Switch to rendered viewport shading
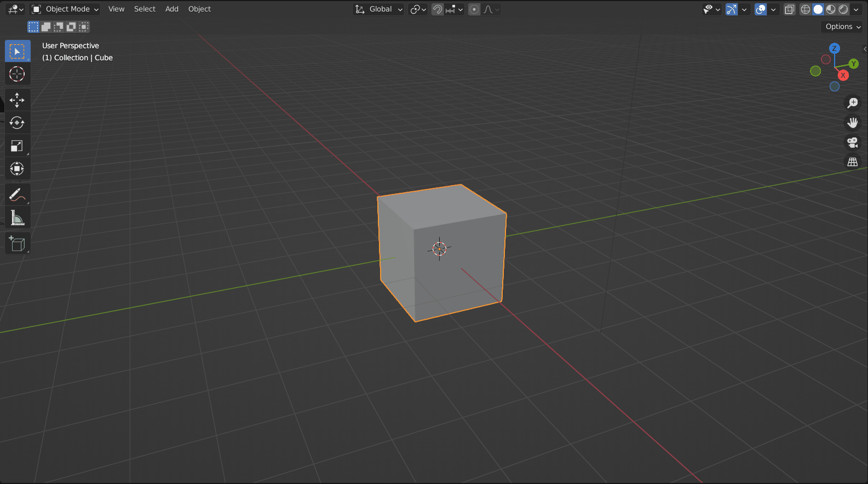The image size is (868, 484). pyautogui.click(x=843, y=9)
